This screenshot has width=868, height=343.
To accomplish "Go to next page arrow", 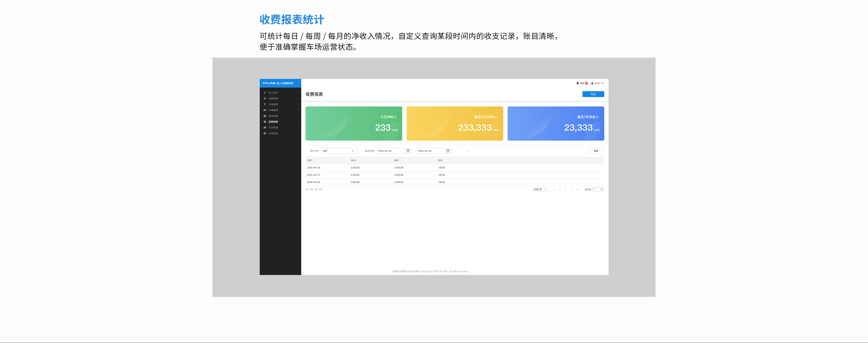I will (571, 189).
